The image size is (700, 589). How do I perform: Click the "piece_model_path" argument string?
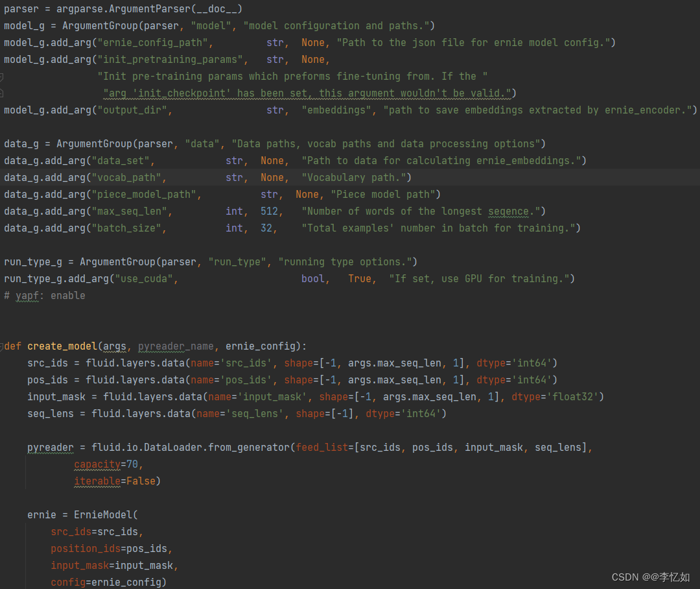pyautogui.click(x=143, y=195)
